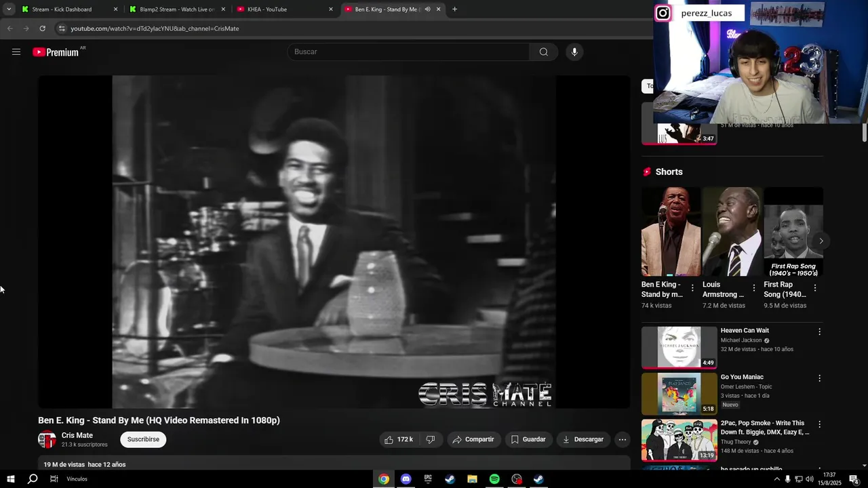Open the Windows Start menu
Image resolution: width=868 pixels, height=488 pixels.
click(10, 479)
